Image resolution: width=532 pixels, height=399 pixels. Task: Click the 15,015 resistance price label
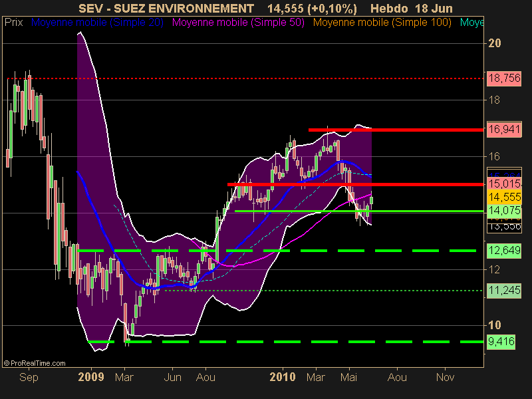[x=504, y=184]
